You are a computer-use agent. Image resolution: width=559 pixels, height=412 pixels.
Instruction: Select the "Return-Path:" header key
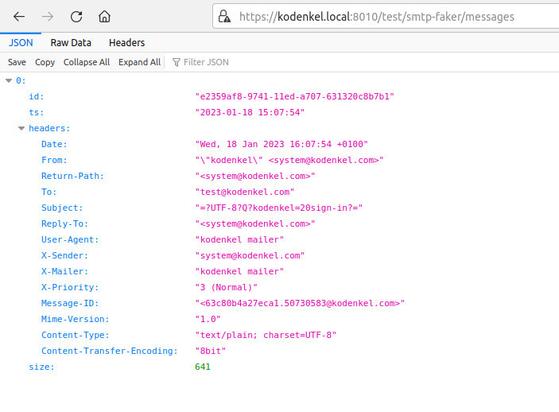(x=72, y=176)
